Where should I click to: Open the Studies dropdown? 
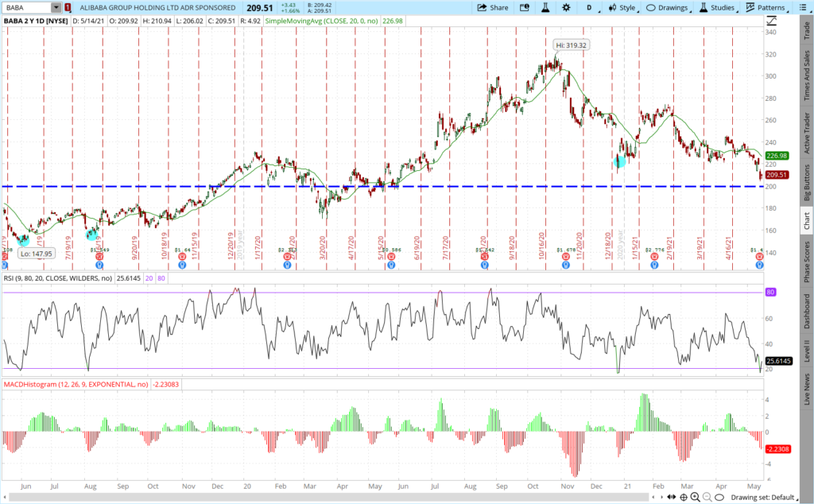[718, 7]
